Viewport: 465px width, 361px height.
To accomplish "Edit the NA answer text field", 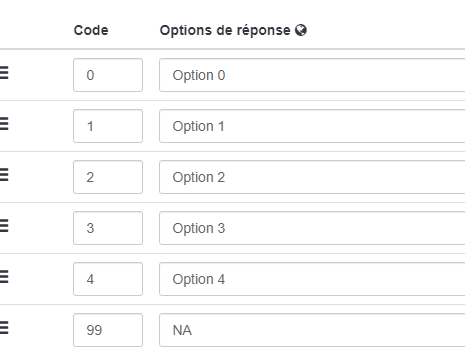I will [x=312, y=330].
